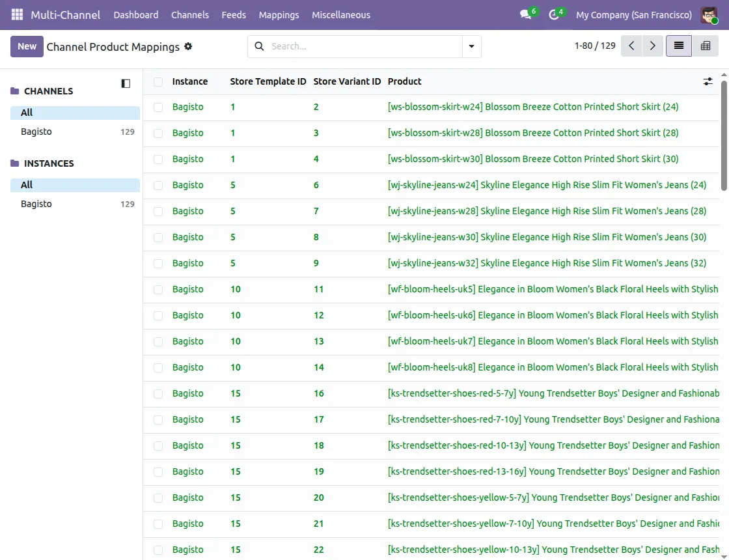Screen dimensions: 729x560
Task: Collapse the search panel sidebar
Action: click(x=126, y=84)
